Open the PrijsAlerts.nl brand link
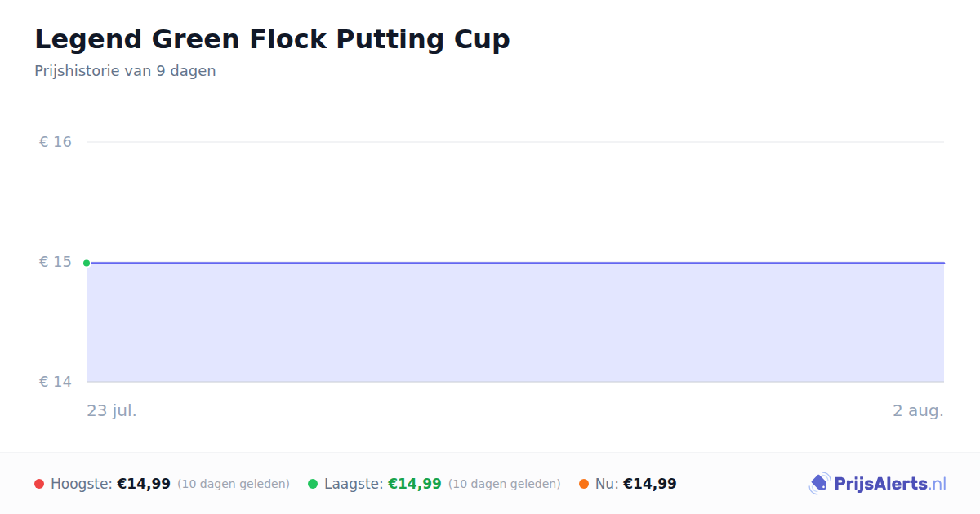980x514 pixels. [878, 484]
